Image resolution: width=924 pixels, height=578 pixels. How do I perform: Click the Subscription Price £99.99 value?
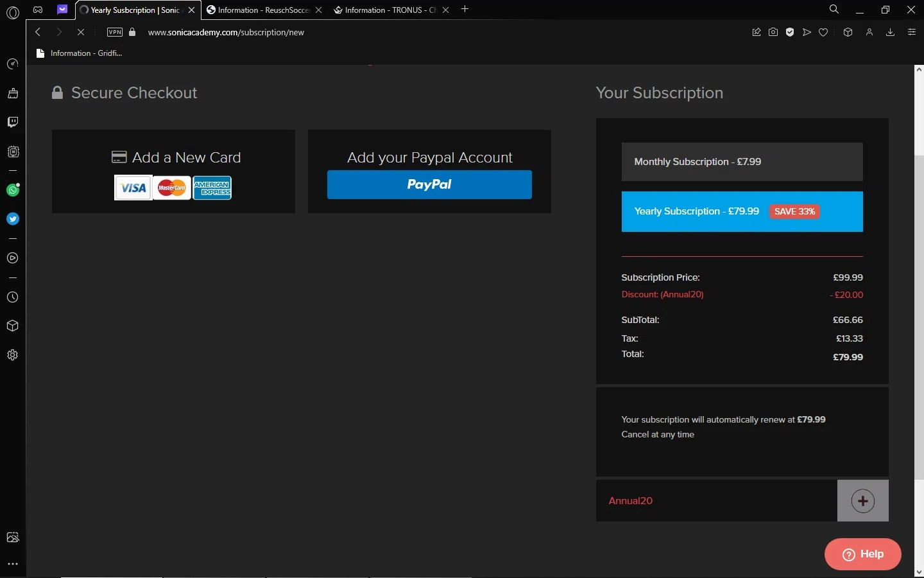click(x=848, y=277)
